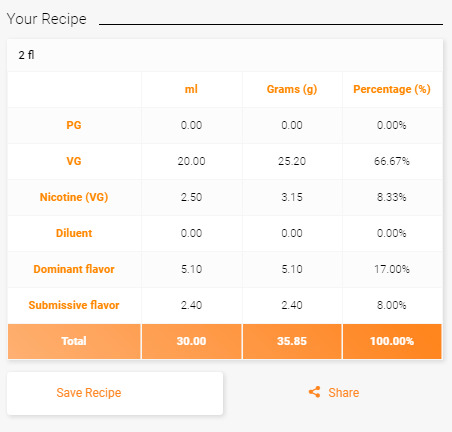Click the Submissive flavor row label

pyautogui.click(x=74, y=305)
